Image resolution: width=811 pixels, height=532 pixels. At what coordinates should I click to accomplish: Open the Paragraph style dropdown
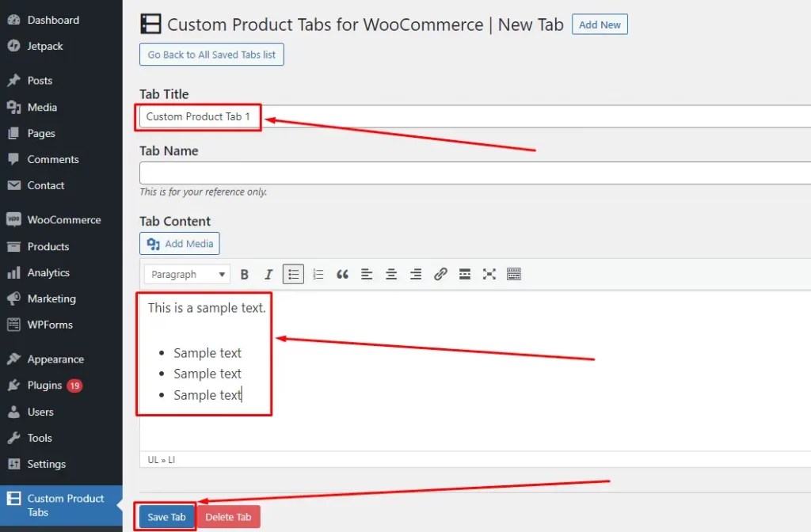point(186,274)
